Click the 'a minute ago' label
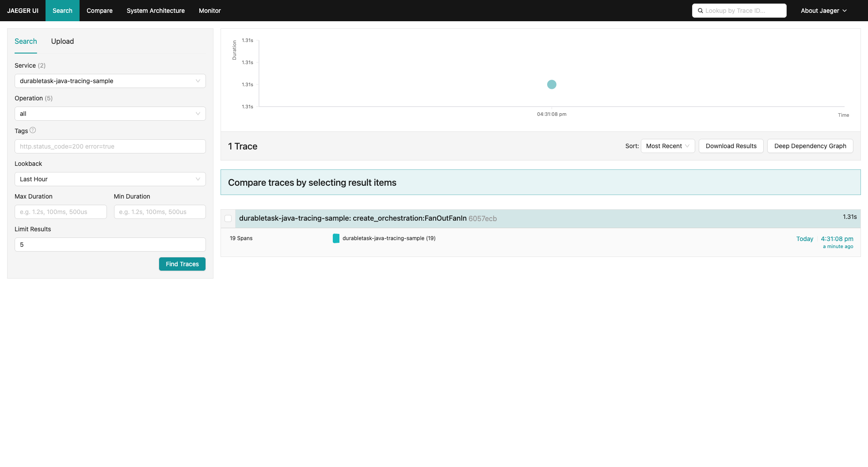The width and height of the screenshot is (868, 467). pos(838,247)
